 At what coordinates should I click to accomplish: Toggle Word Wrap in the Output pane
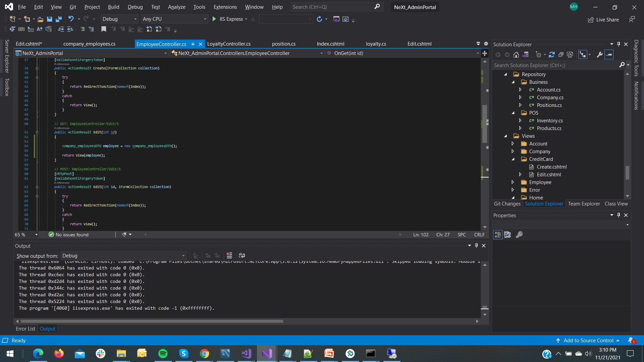point(242,255)
